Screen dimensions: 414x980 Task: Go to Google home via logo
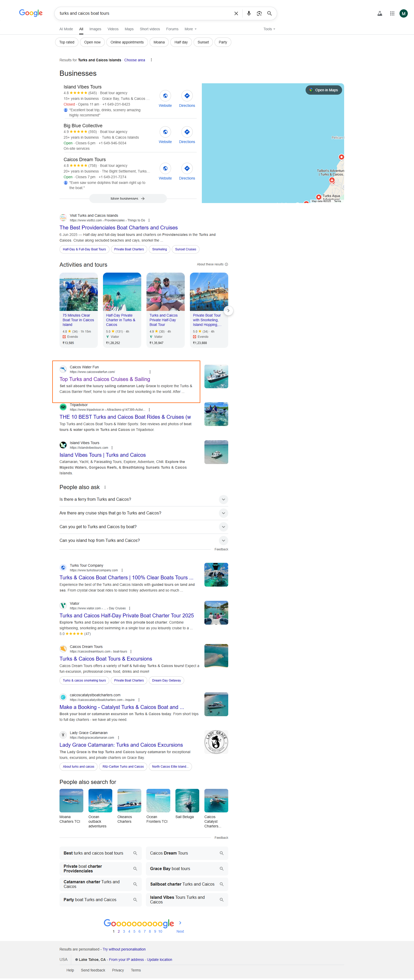[31, 13]
